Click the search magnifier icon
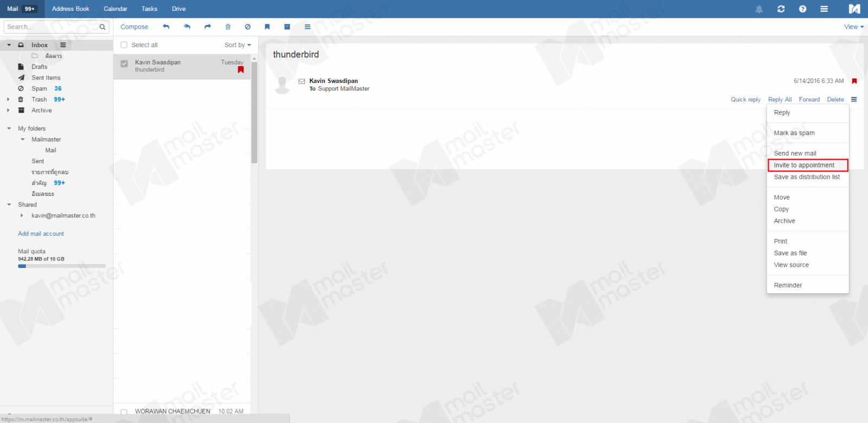 (x=103, y=27)
